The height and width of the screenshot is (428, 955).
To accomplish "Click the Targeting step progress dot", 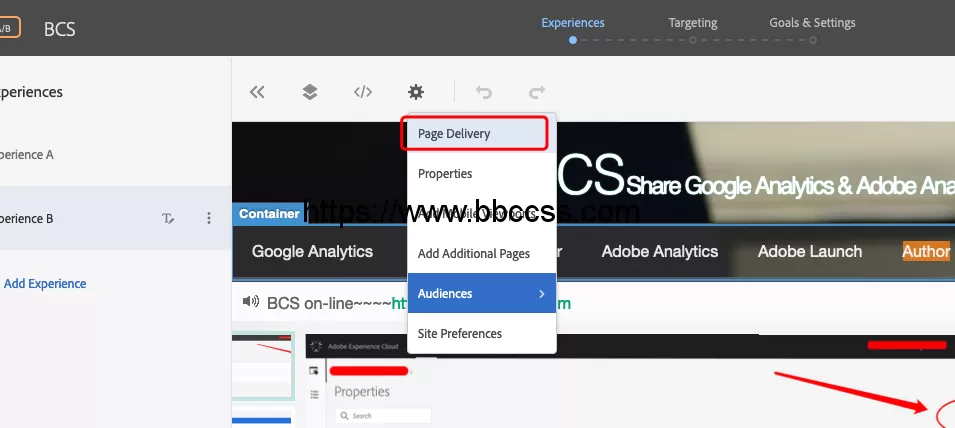I will pos(692,40).
